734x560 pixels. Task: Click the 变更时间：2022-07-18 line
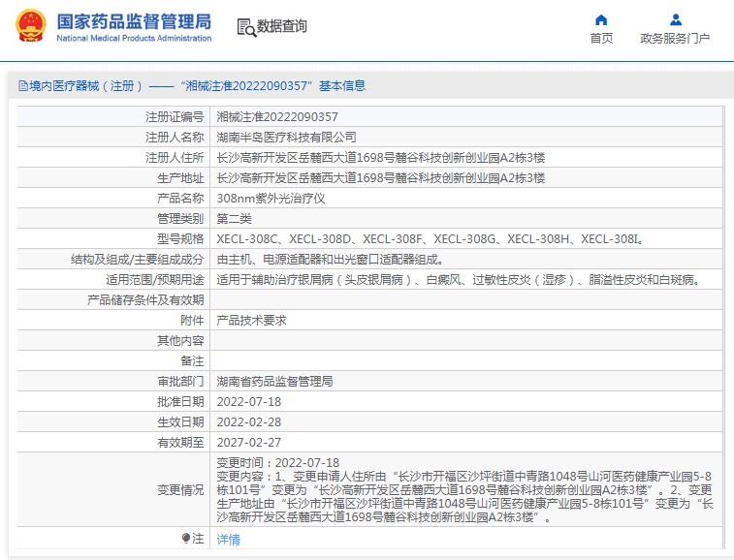coord(277,463)
